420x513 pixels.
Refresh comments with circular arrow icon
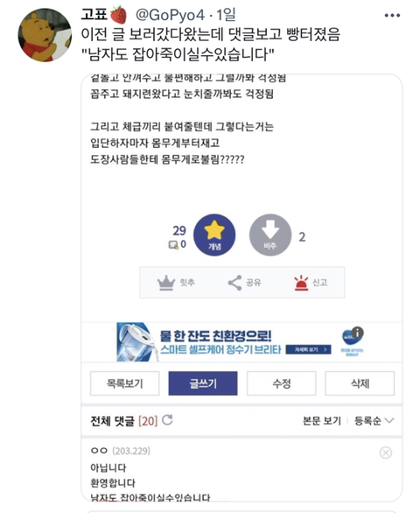click(167, 420)
